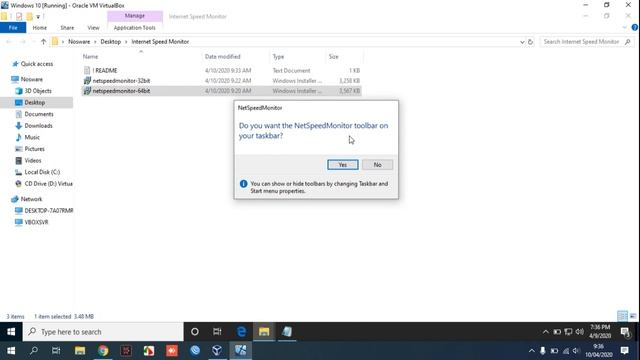Open Videos in the navigation pane

point(33,161)
